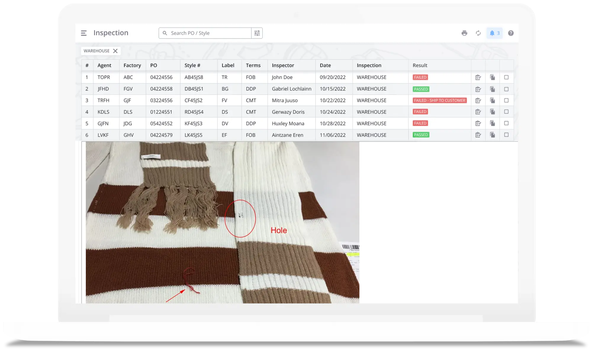Viewport: 592px width, 364px height.
Task: Click the filter/settings sliders icon
Action: click(257, 33)
